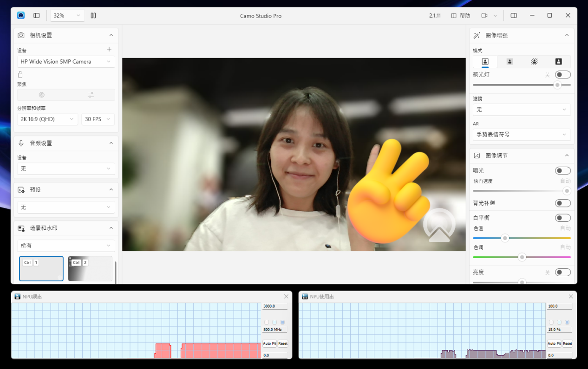Select the blurred background mode icon
Viewport: 588px width, 369px height.
[x=534, y=61]
